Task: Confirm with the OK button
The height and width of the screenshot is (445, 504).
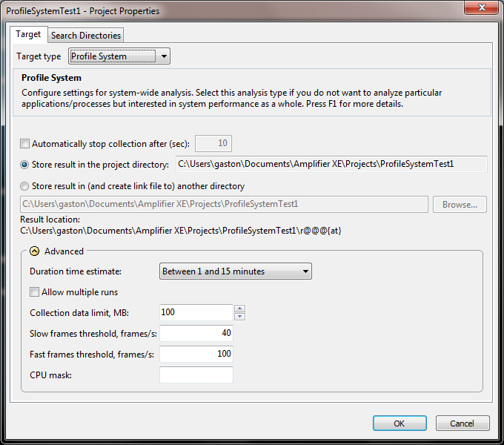Action: tap(399, 423)
